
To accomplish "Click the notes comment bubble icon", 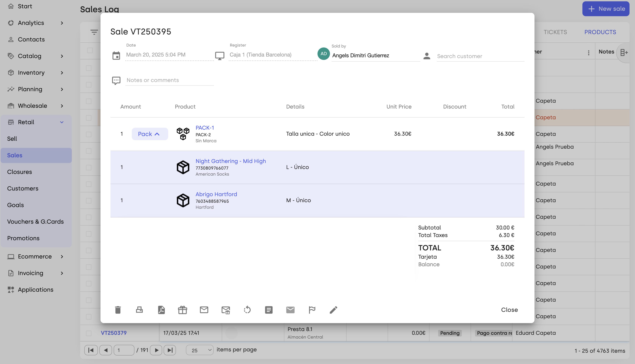I will 116,80.
